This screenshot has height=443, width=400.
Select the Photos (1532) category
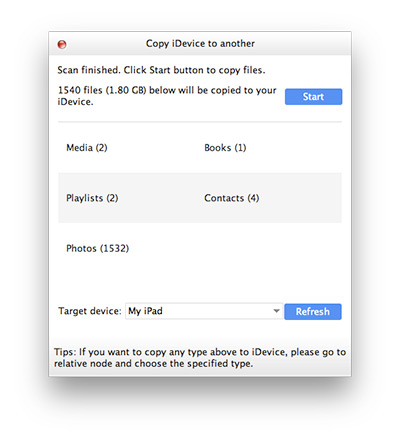pyautogui.click(x=97, y=248)
